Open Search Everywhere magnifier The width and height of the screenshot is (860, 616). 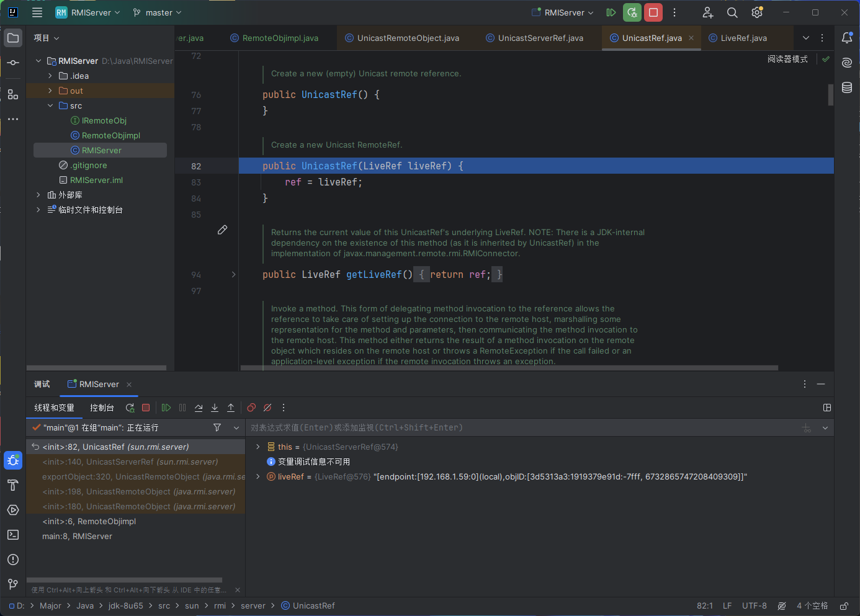732,12
